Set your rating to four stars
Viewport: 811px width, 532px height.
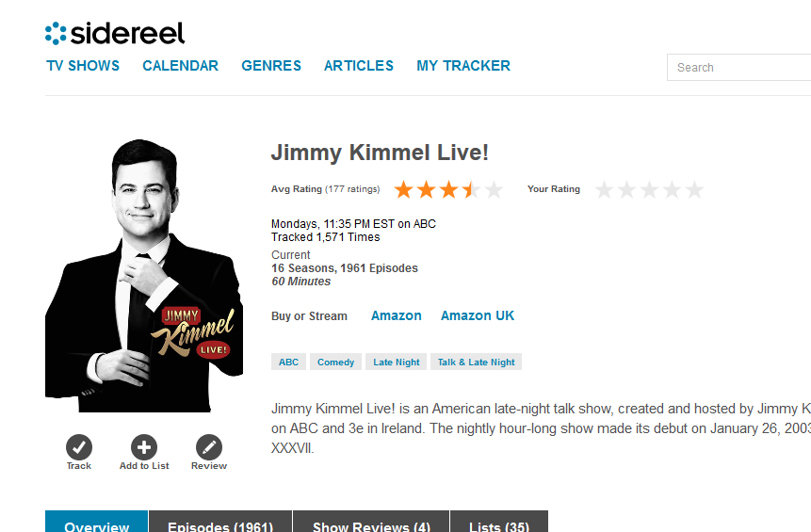tap(673, 190)
